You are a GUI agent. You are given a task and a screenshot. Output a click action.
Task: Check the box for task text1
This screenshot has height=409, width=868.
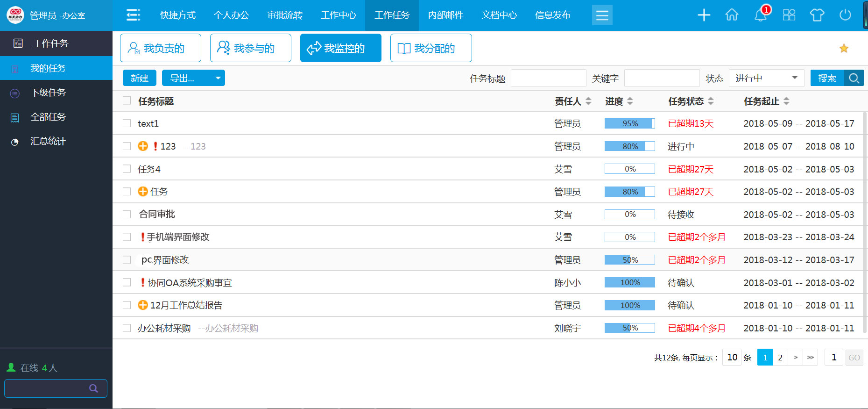click(x=127, y=123)
